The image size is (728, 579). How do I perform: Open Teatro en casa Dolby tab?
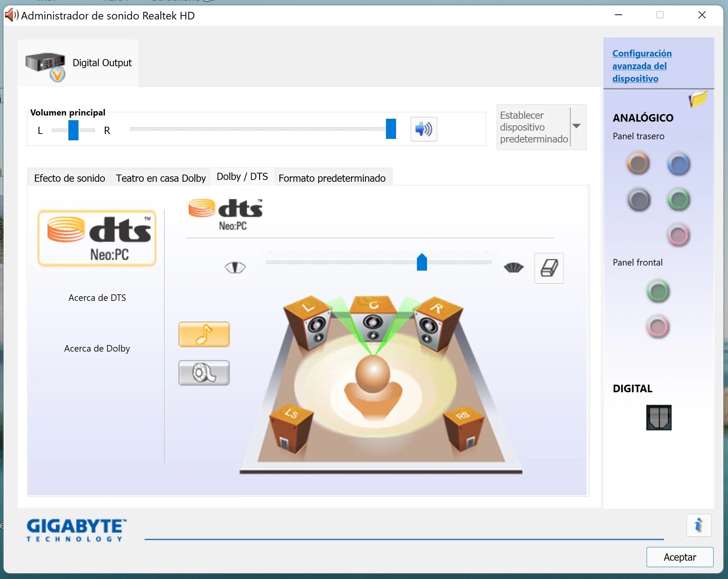point(161,178)
